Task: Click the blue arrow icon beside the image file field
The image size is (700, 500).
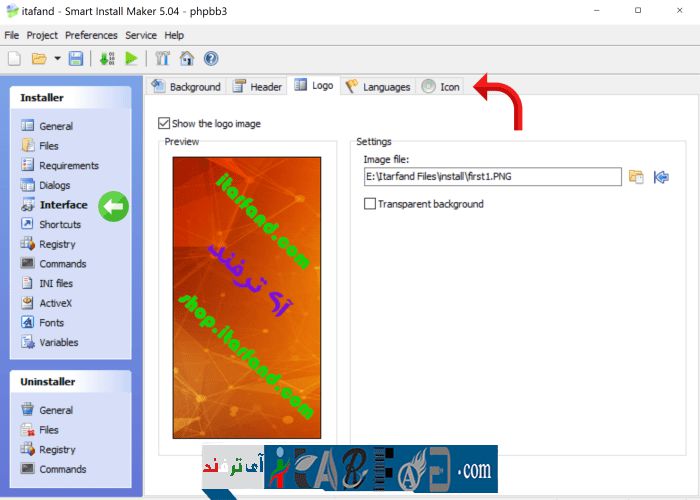Action: (x=660, y=177)
